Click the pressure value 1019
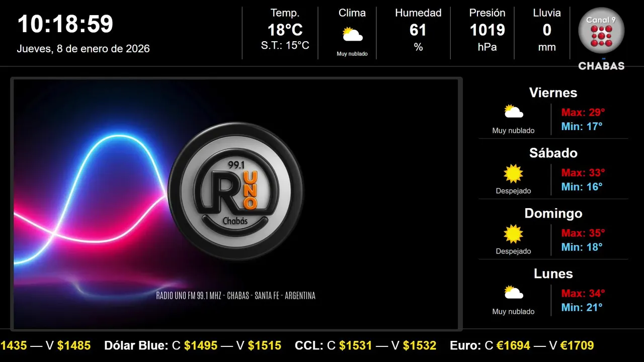 pos(487,30)
